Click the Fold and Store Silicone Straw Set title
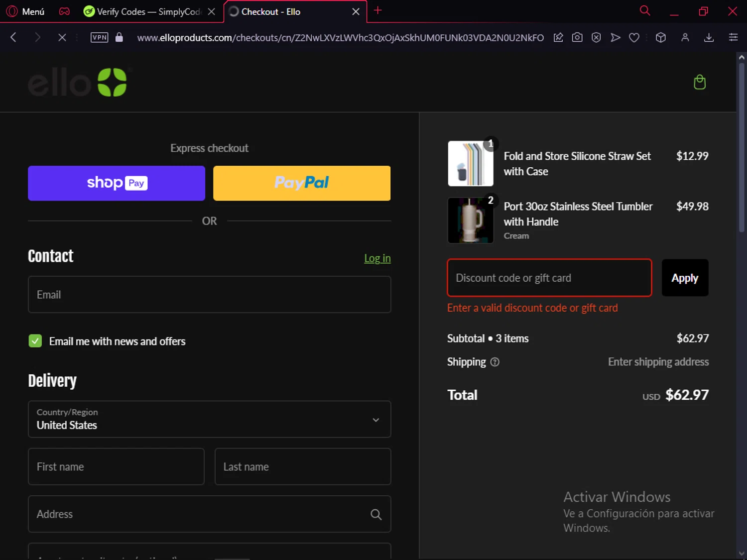747x560 pixels. pyautogui.click(x=577, y=164)
